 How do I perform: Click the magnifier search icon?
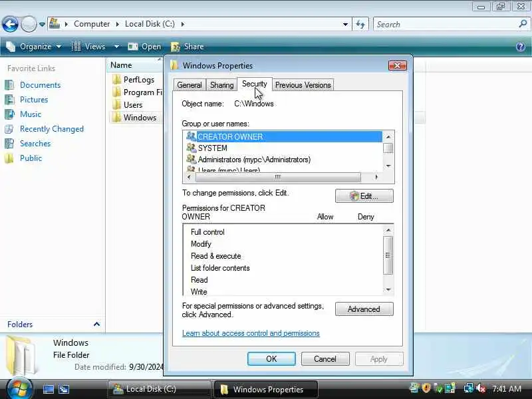click(523, 24)
